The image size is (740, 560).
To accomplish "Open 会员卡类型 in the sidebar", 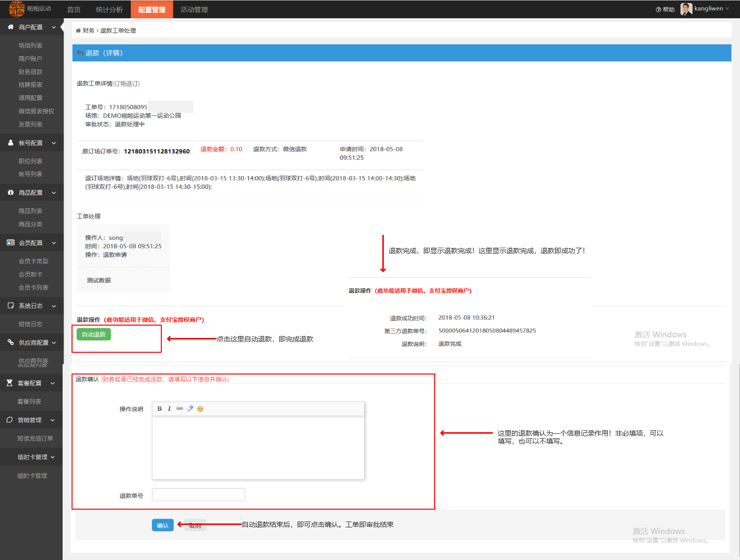I will click(x=34, y=261).
